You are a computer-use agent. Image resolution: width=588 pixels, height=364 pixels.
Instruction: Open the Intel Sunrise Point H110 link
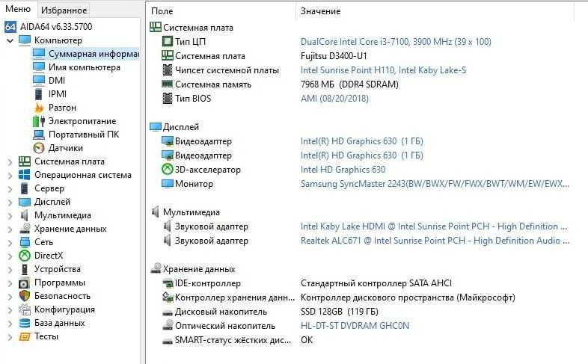pyautogui.click(x=383, y=70)
